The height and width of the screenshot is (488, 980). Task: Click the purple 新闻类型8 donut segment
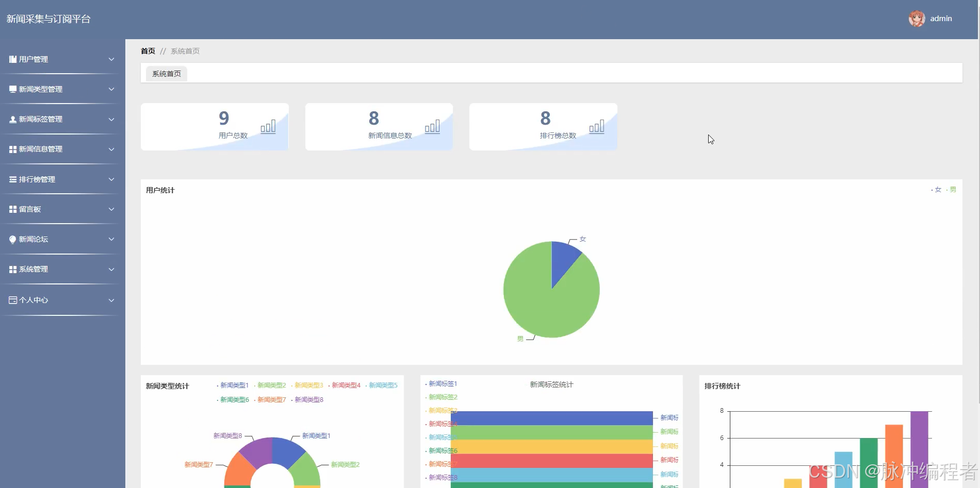point(257,451)
